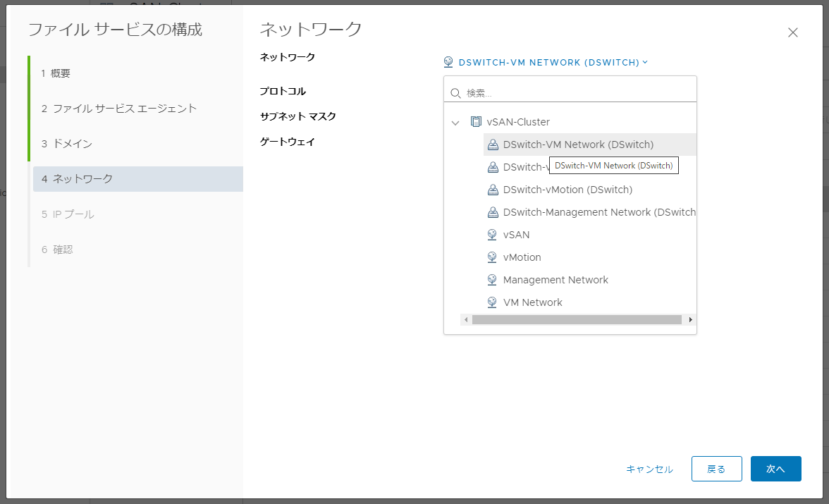
Task: Open the DSWITCH-VM NETWORK dropdown chevron
Action: pyautogui.click(x=645, y=63)
